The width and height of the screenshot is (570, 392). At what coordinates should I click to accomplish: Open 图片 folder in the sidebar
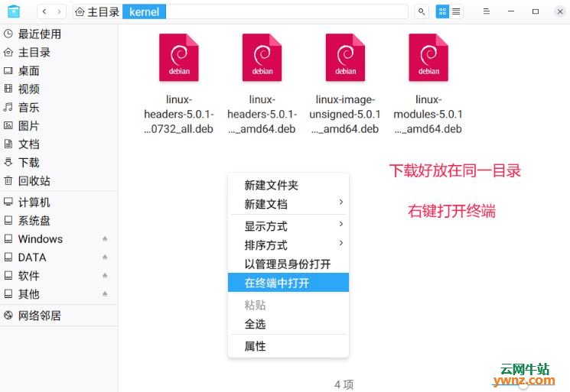coord(59,125)
